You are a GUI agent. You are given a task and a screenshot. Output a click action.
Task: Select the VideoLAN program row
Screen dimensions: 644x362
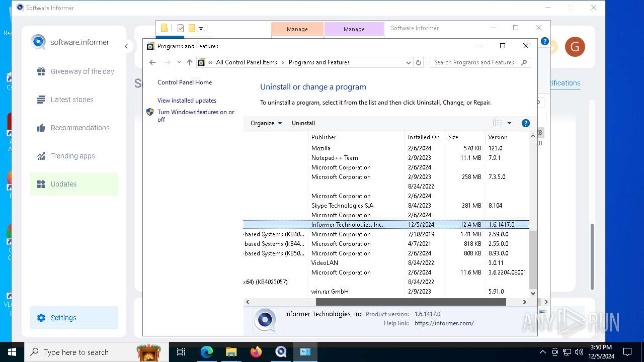[386, 263]
